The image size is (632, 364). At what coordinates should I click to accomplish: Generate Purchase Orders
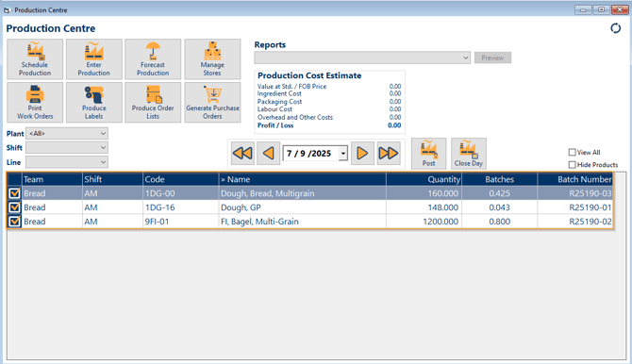click(212, 103)
